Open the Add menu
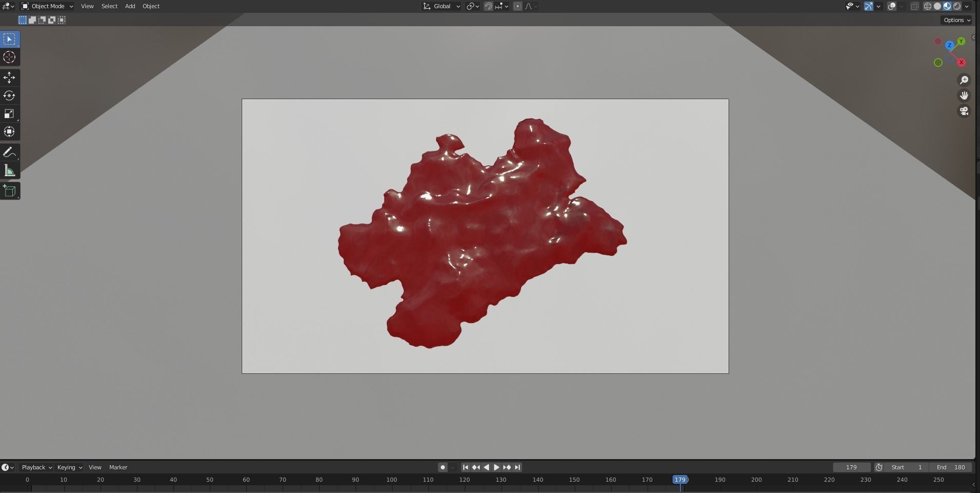 [x=130, y=6]
